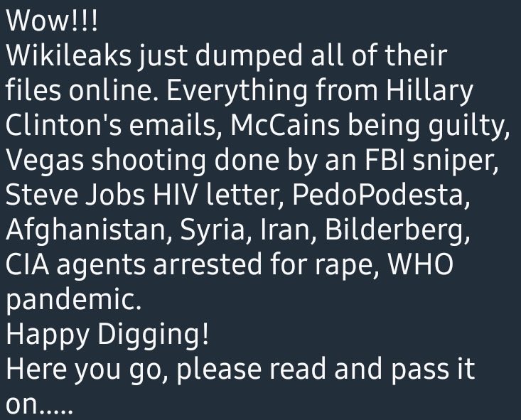521x420 pixels.
Task: Click the phrase "files online."
Action: [83, 90]
